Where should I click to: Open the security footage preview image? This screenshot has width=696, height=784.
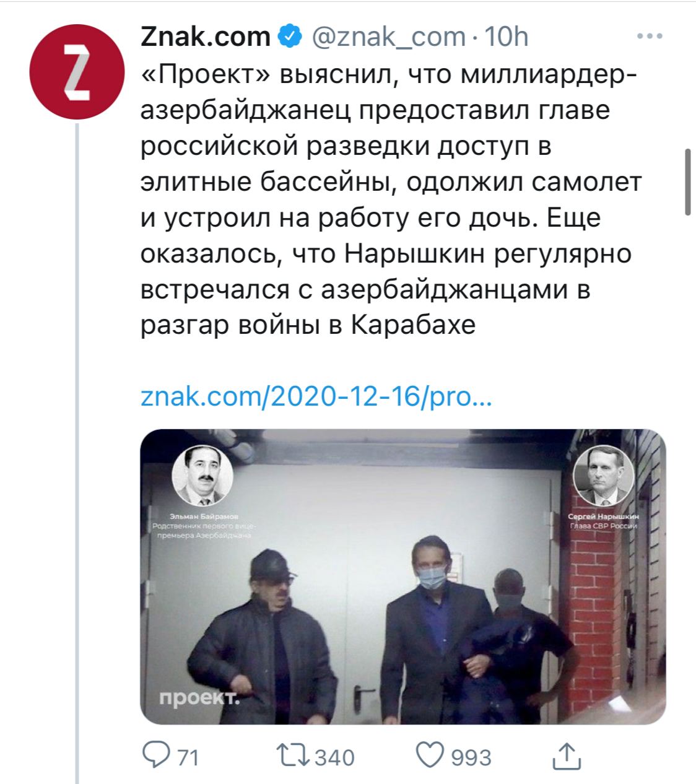(x=403, y=577)
